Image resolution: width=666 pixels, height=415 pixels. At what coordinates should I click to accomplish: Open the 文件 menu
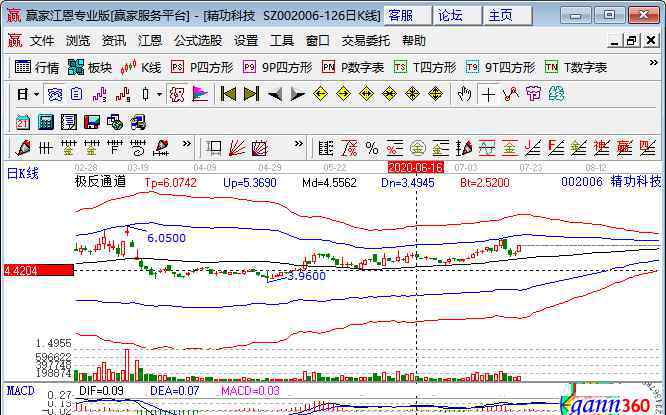pos(42,41)
